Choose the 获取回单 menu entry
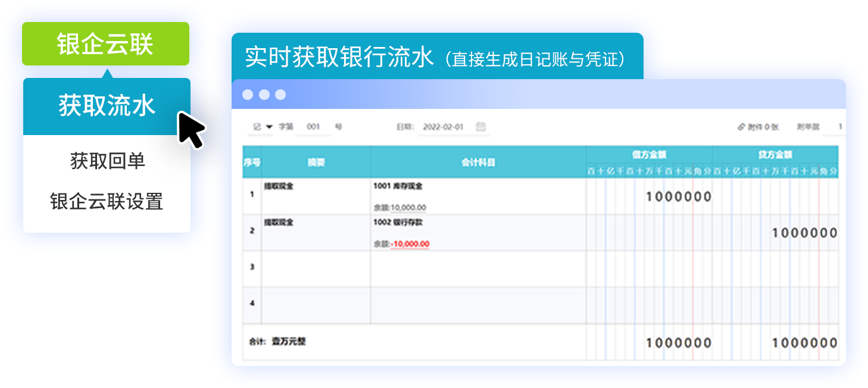The image size is (868, 388). pos(107,161)
